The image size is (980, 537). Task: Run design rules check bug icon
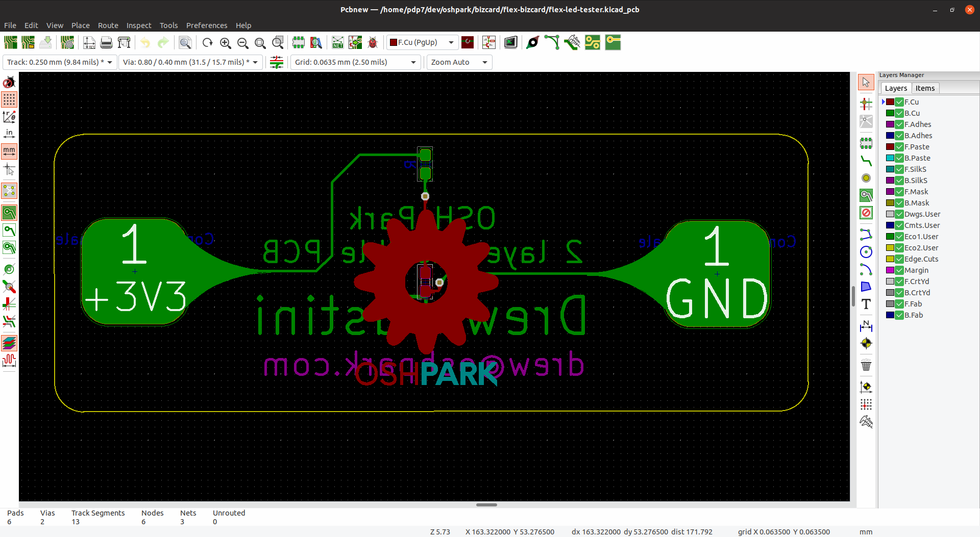[x=373, y=43]
